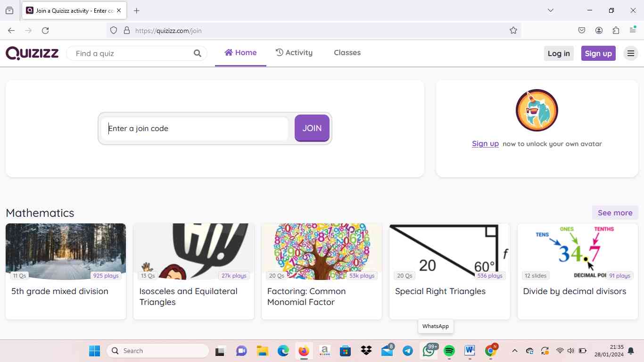Viewport: 644px width, 362px height.
Task: Open Telegram from the taskbar
Action: tap(408, 351)
